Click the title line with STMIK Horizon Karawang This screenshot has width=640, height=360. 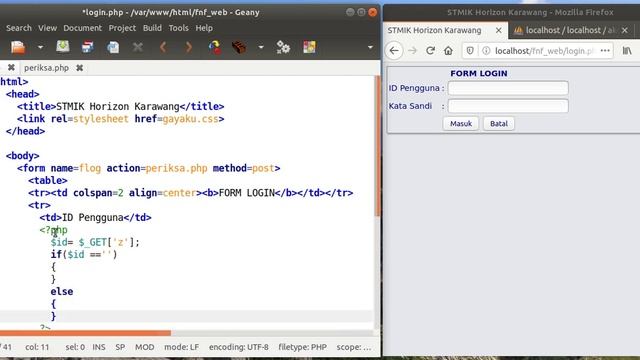(120, 107)
